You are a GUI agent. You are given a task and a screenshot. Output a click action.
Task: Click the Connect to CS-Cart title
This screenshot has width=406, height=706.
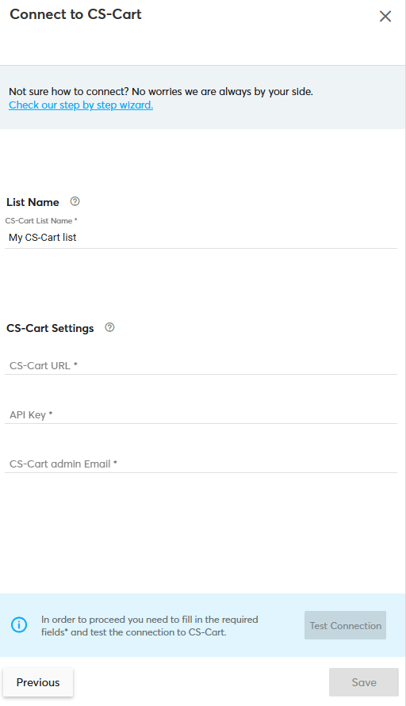(76, 14)
